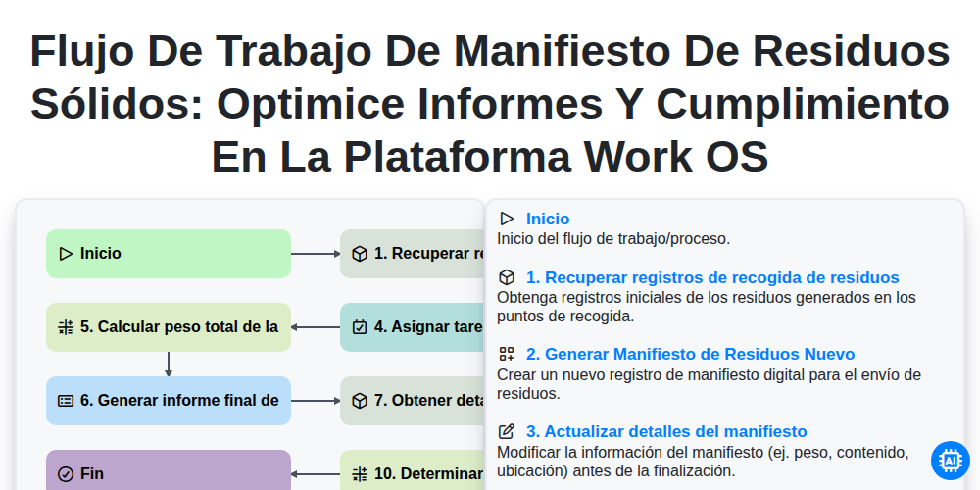Click the calendar-check icon on step 4 node
Image resolution: width=980 pixels, height=490 pixels.
pos(360,327)
